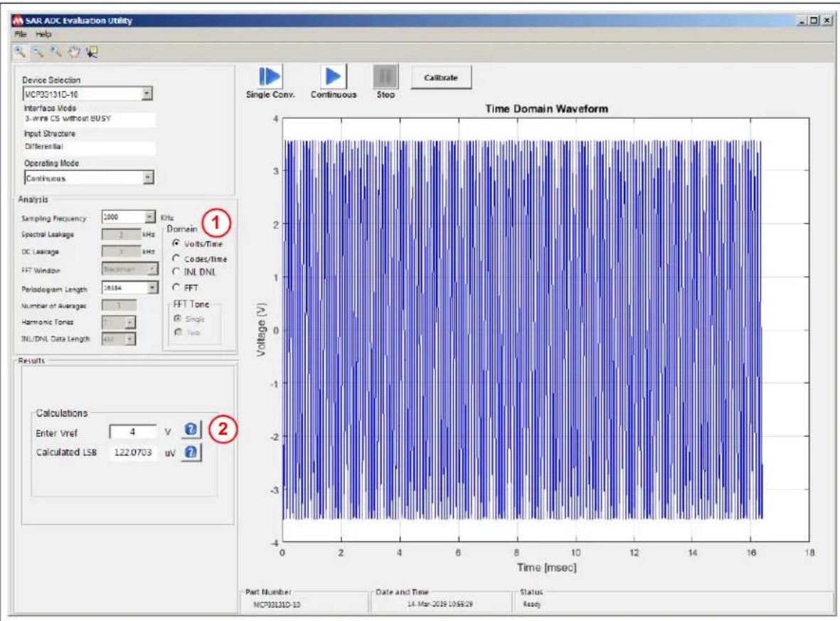
Task: Click the Spectral Leakage field
Action: click(x=121, y=234)
